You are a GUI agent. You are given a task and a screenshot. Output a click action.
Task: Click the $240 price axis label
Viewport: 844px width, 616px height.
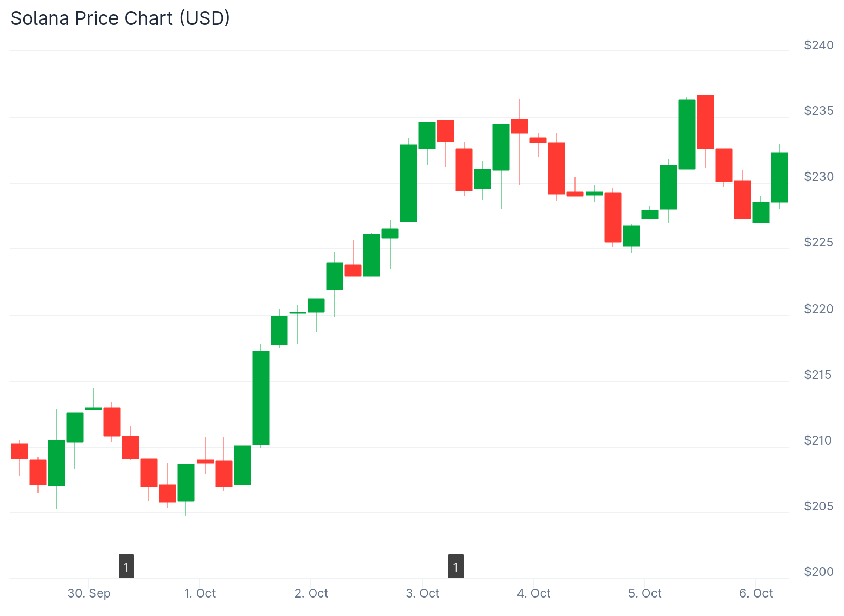pyautogui.click(x=818, y=45)
